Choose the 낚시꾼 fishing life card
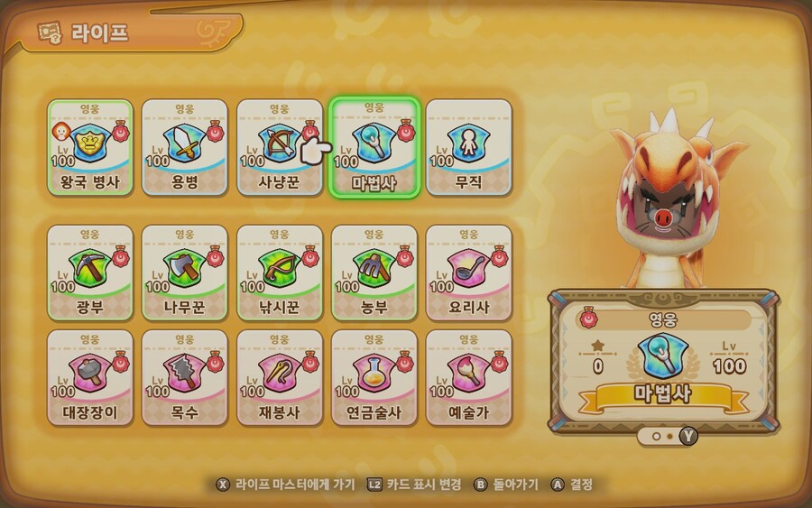 point(280,272)
